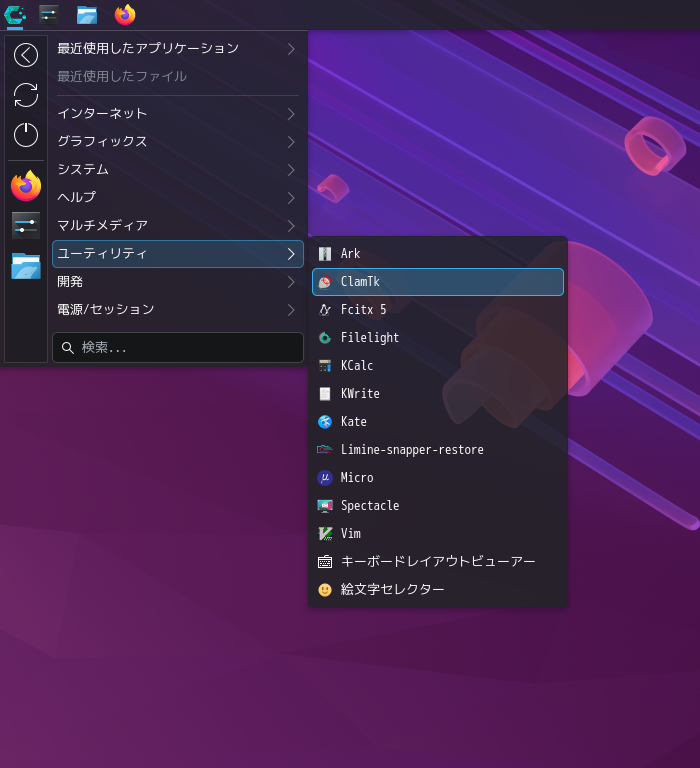Viewport: 700px width, 768px height.
Task: Open the settings favorite in the launcher sidebar
Action: [x=26, y=226]
